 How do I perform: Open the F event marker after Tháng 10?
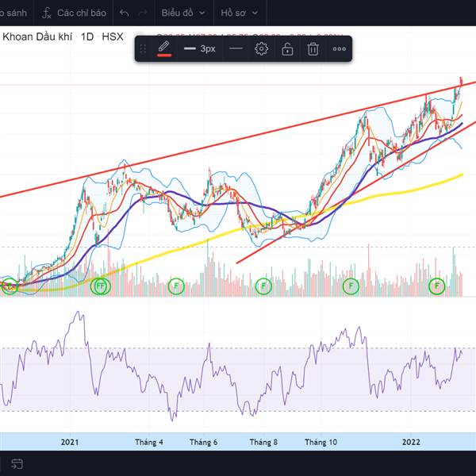351,286
